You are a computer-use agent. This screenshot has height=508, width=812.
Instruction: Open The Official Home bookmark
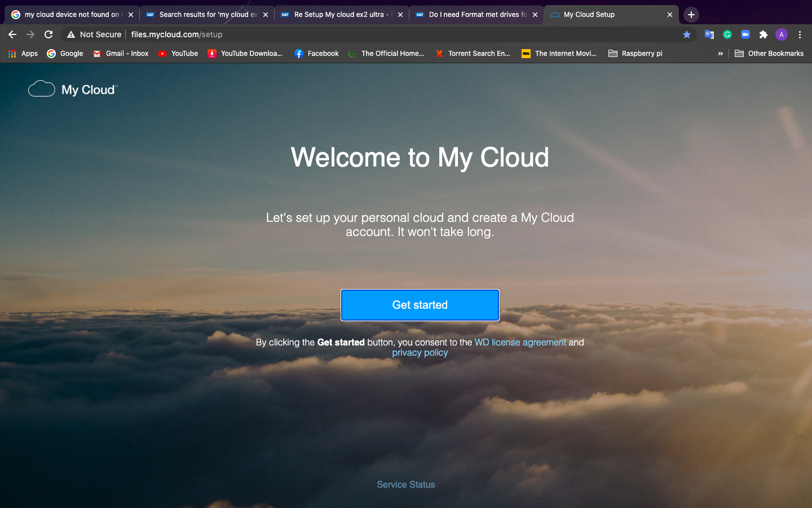[386, 54]
